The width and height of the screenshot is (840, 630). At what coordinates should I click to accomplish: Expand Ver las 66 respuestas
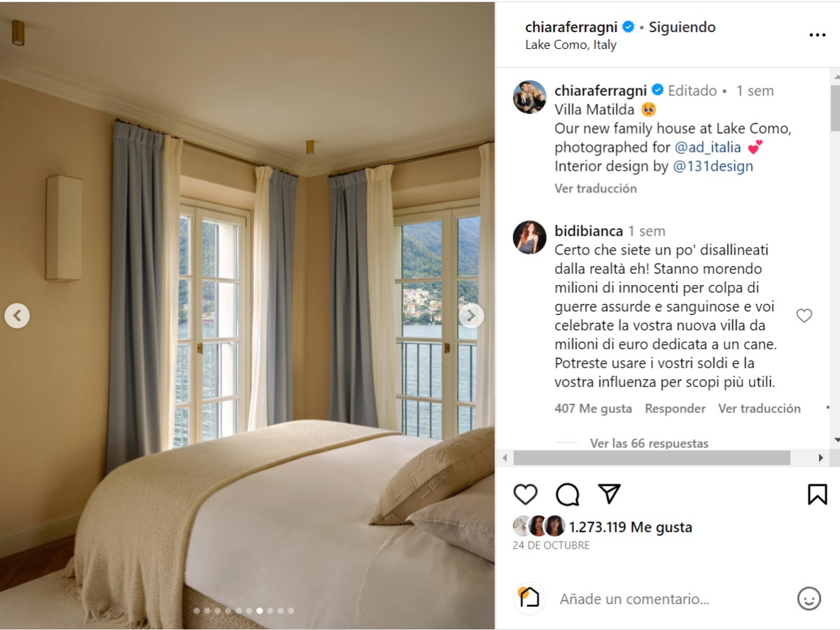(649, 443)
